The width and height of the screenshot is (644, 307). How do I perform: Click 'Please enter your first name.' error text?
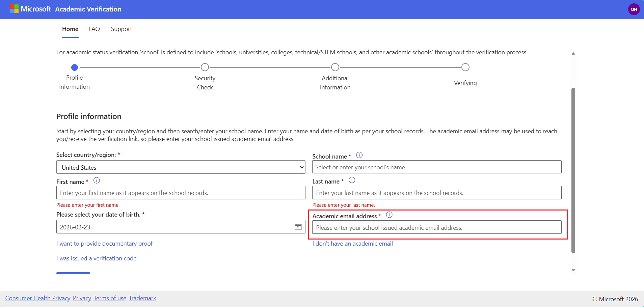tap(88, 205)
